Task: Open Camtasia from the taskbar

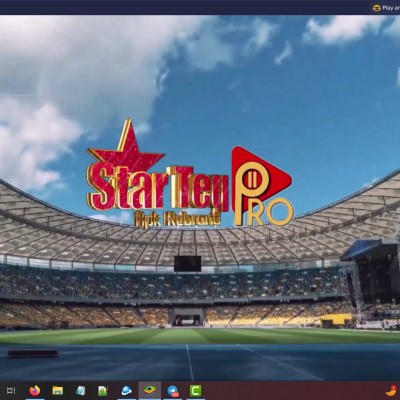Action: click(x=195, y=390)
